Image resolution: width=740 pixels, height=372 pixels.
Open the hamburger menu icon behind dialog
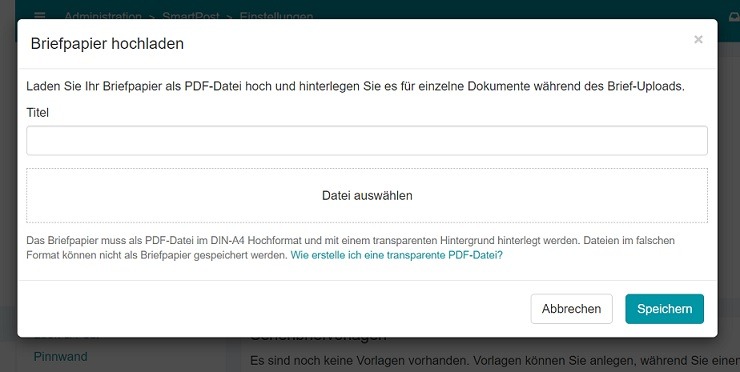tap(40, 15)
